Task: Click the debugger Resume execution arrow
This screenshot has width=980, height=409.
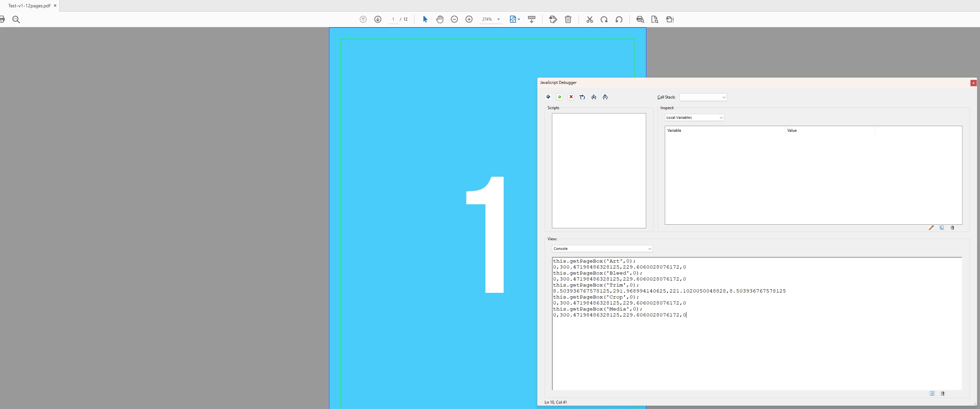Action: [x=548, y=97]
